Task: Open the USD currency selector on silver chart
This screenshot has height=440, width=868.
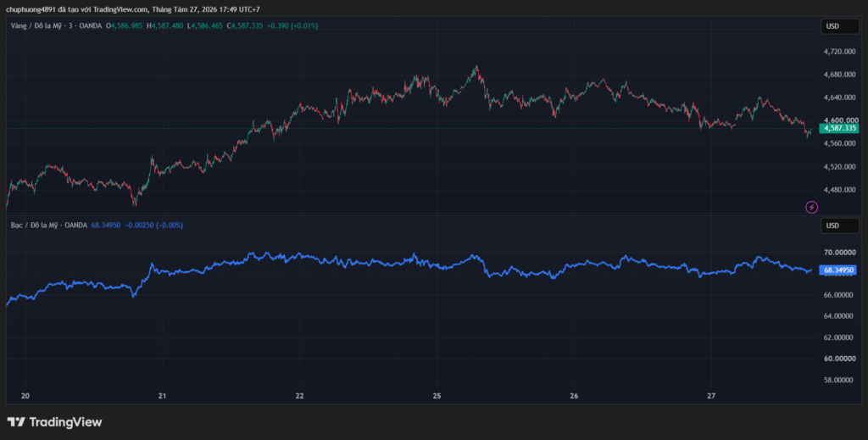Action: [x=840, y=226]
